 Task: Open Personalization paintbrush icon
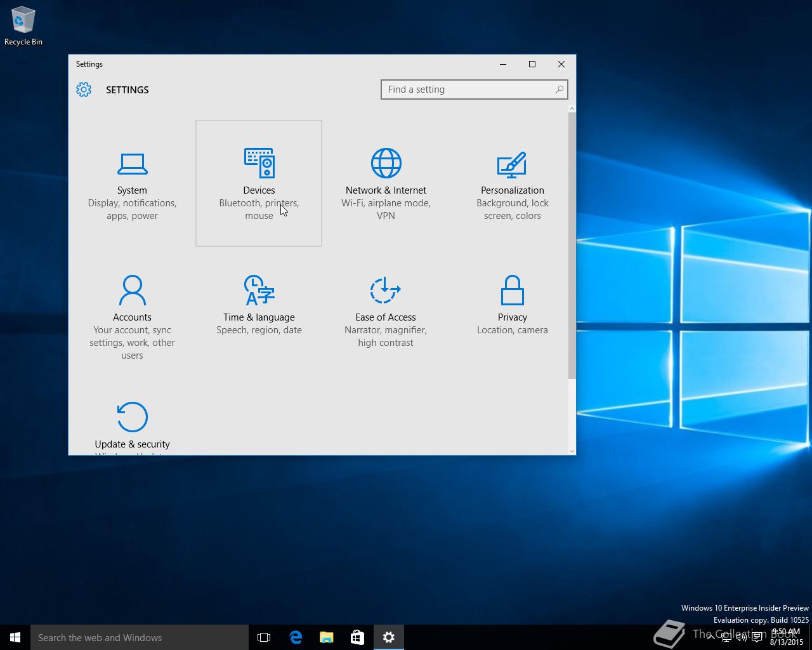click(512, 164)
